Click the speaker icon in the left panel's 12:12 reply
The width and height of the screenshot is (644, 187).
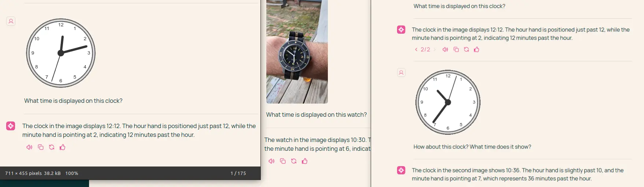(29, 147)
